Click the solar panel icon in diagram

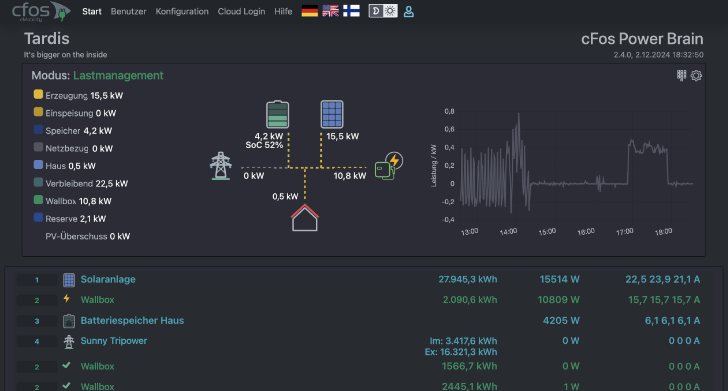(332, 114)
